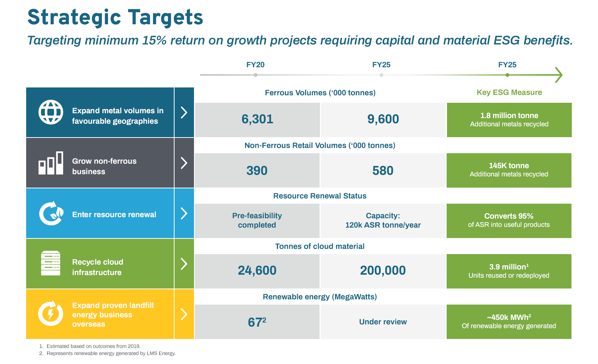
Task: Click the globe icon for metal volumes
Action: [51, 112]
